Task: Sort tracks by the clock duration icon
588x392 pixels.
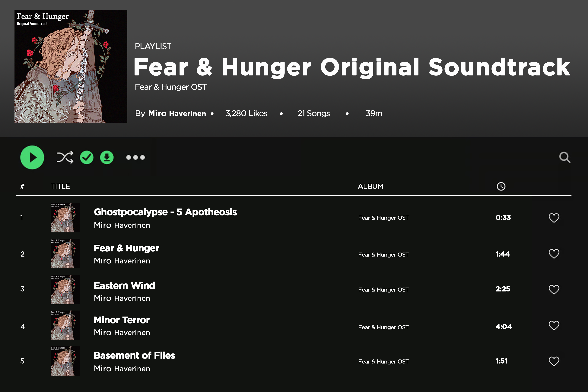Action: tap(501, 186)
